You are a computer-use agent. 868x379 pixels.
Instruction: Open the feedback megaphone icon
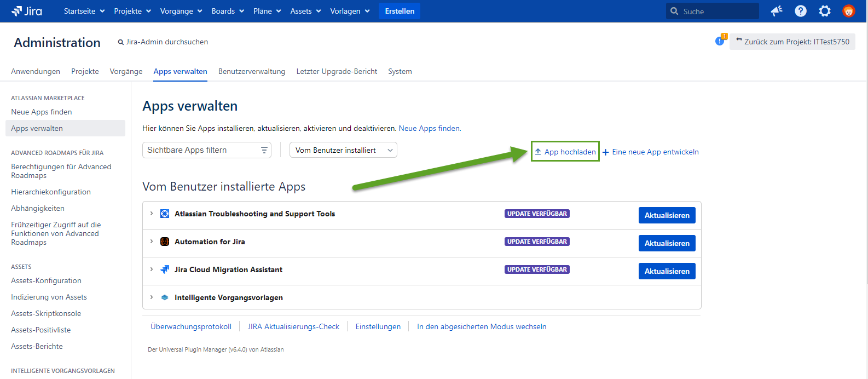(x=776, y=11)
